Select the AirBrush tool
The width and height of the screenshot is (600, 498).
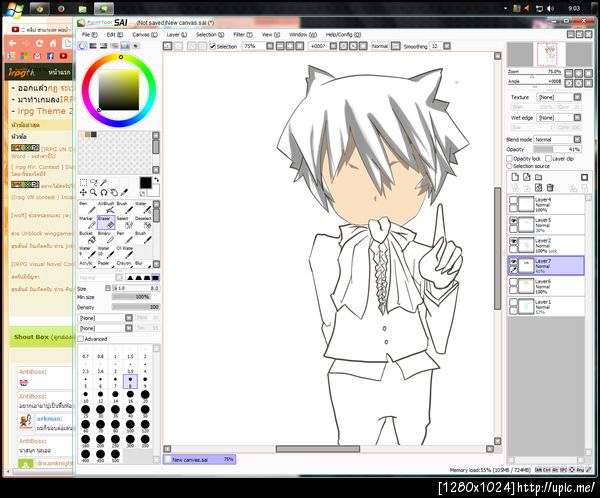pos(106,207)
